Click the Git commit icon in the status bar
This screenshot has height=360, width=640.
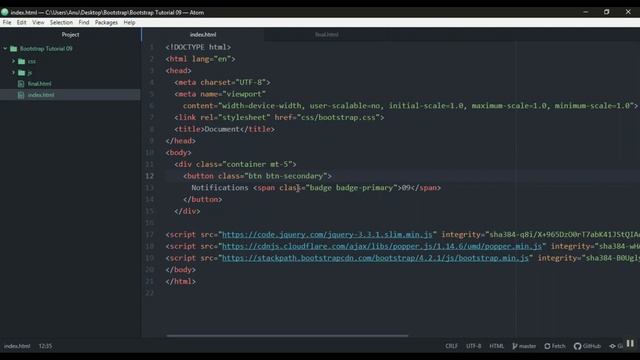(x=612, y=346)
